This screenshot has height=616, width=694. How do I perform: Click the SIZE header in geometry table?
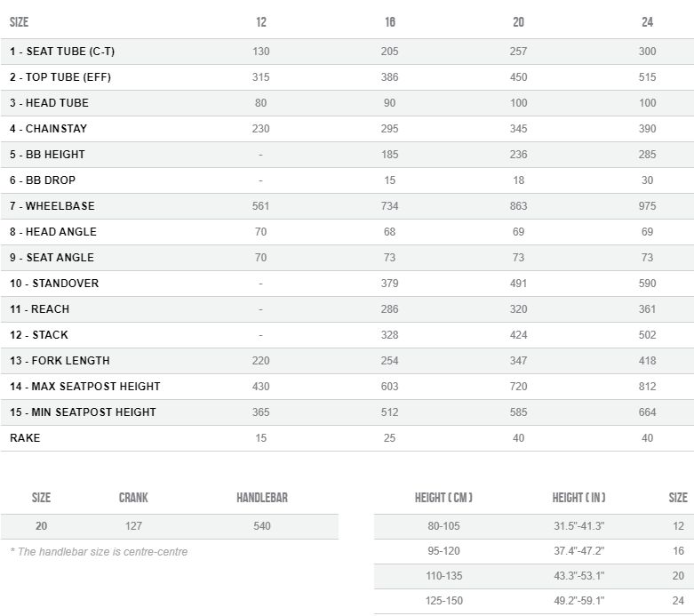coord(19,22)
